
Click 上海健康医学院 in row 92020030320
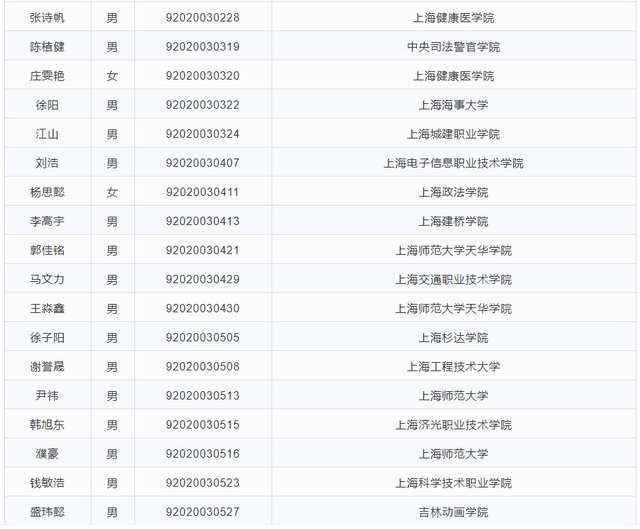point(453,76)
